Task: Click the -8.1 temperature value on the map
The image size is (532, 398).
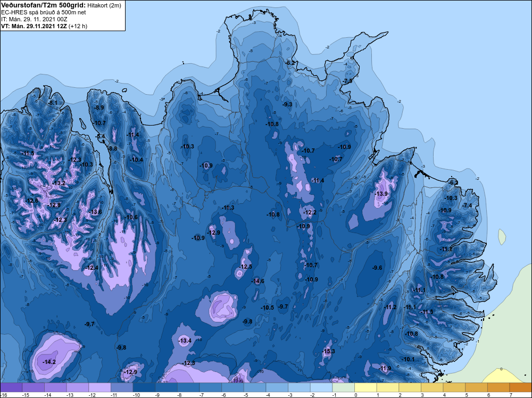Action: (53, 103)
